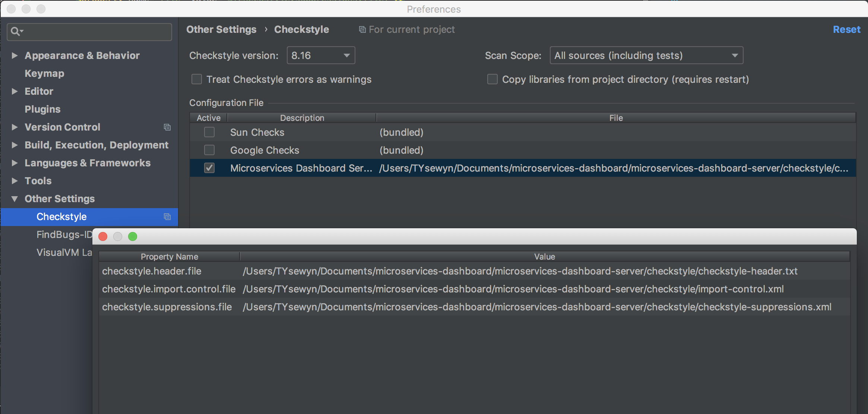Open the Checkstyle version dropdown
Screen dimensions: 868x414
[x=321, y=56]
